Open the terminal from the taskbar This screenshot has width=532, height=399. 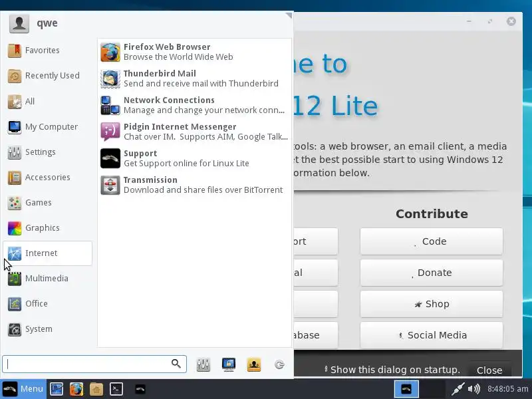pos(116,389)
